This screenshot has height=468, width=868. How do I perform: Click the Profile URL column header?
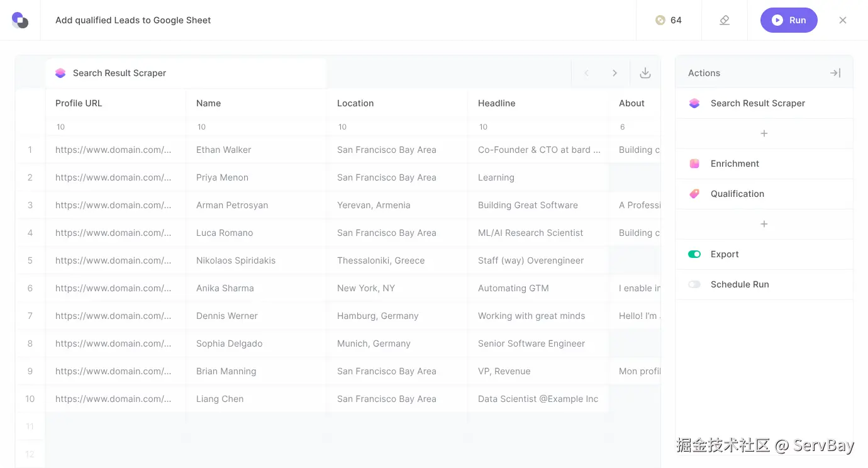tap(116, 103)
